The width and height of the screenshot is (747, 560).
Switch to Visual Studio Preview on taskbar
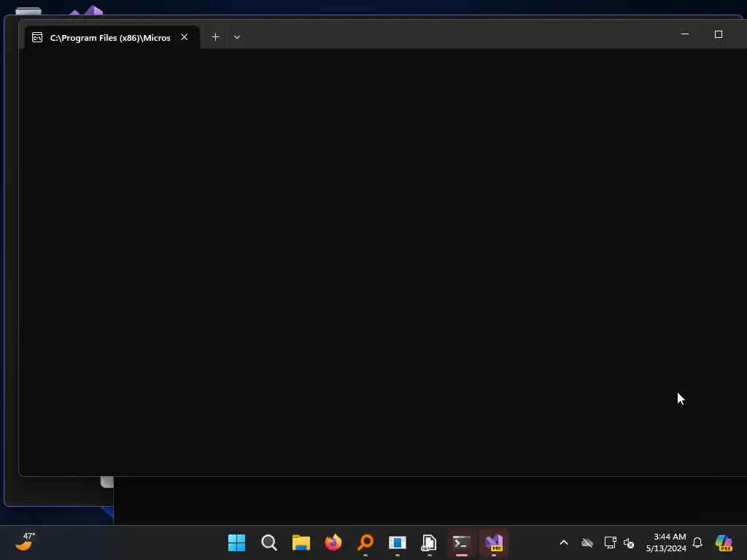[494, 542]
